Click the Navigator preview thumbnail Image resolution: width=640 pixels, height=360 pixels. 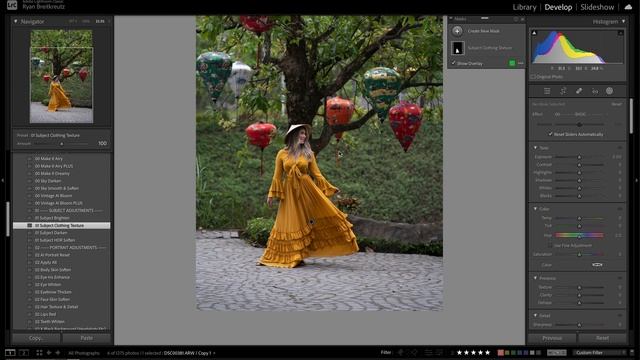coord(61,77)
